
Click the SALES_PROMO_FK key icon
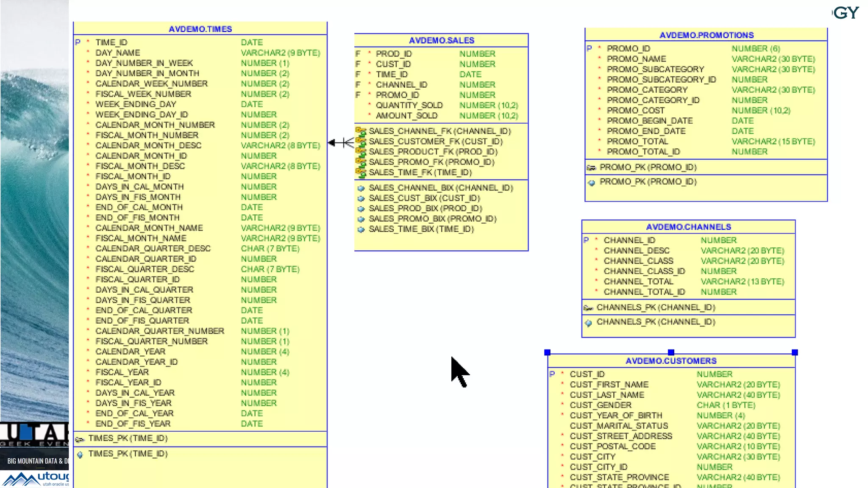[x=361, y=162]
